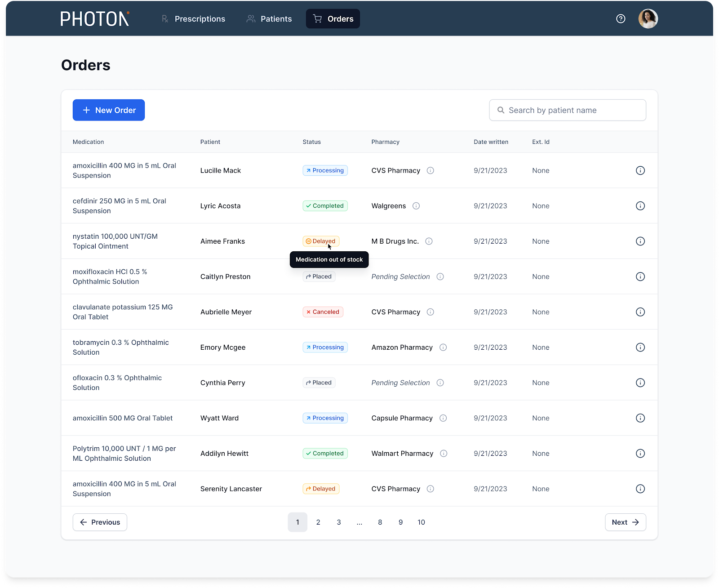
Task: Select page 1 in pagination
Action: 297,522
